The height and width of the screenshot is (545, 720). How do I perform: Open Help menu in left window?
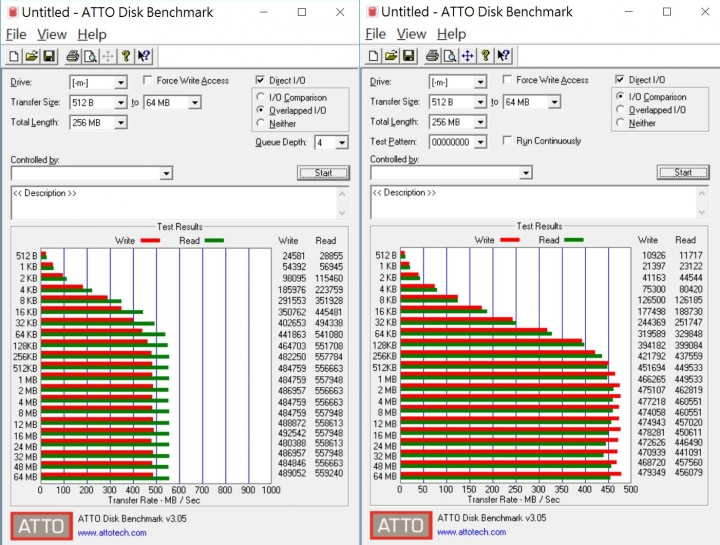[92, 34]
